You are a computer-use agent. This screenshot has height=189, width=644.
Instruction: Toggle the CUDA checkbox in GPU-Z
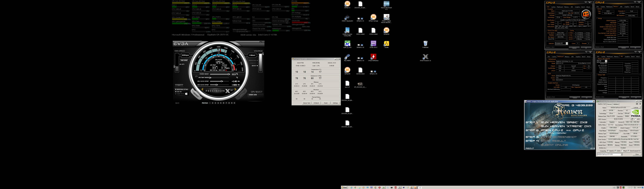[x=615, y=151]
